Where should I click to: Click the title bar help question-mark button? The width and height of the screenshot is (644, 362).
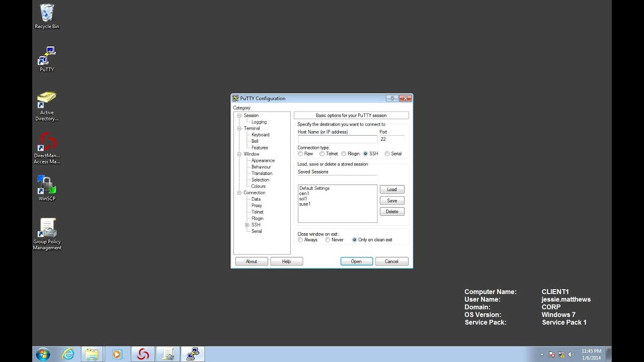pyautogui.click(x=392, y=98)
